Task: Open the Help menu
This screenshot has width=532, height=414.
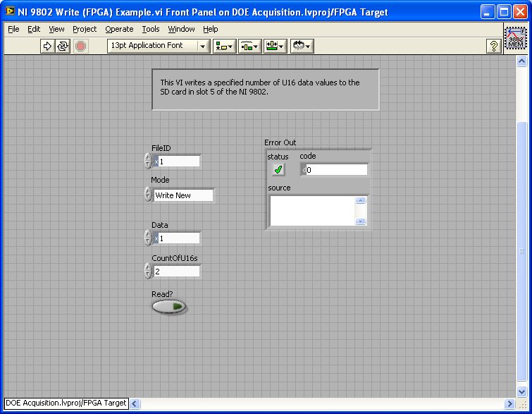Action: [211, 29]
